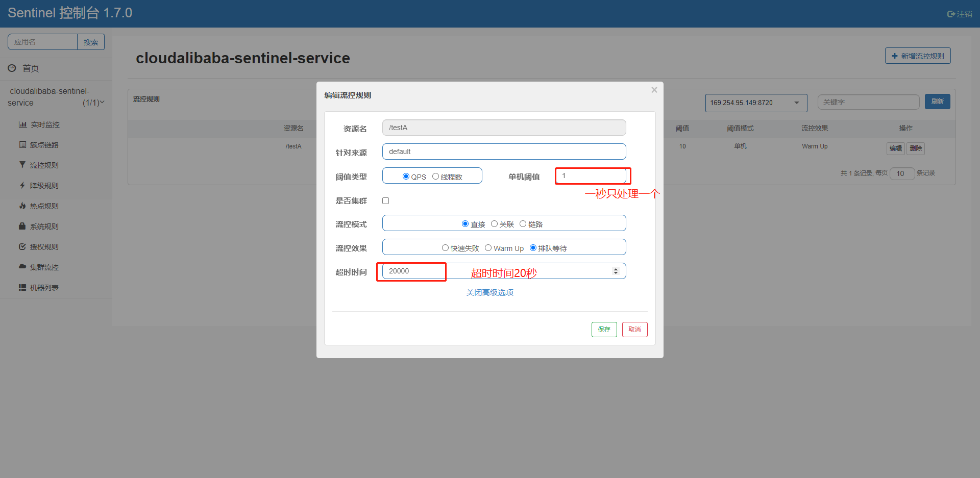The width and height of the screenshot is (980, 478).
Task: Click the grid list icon for 机器列表
Action: (x=22, y=287)
